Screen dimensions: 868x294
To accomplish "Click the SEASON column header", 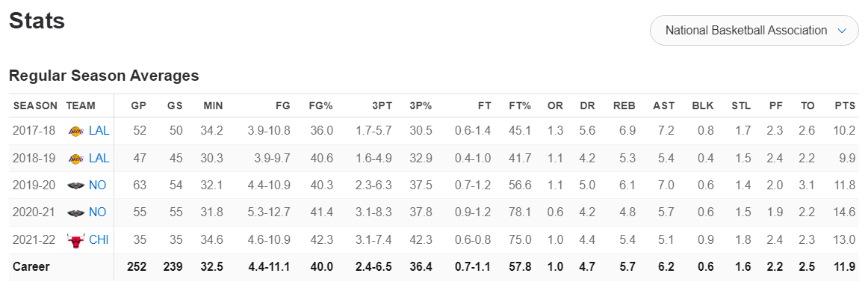I will click(35, 105).
